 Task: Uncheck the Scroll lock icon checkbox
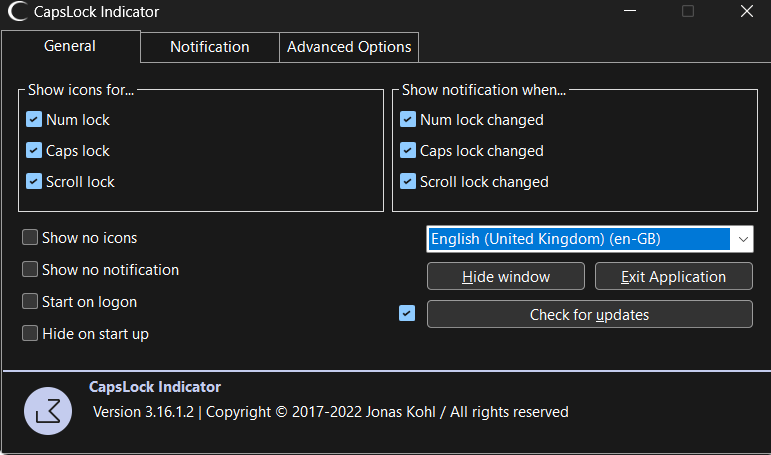point(34,181)
